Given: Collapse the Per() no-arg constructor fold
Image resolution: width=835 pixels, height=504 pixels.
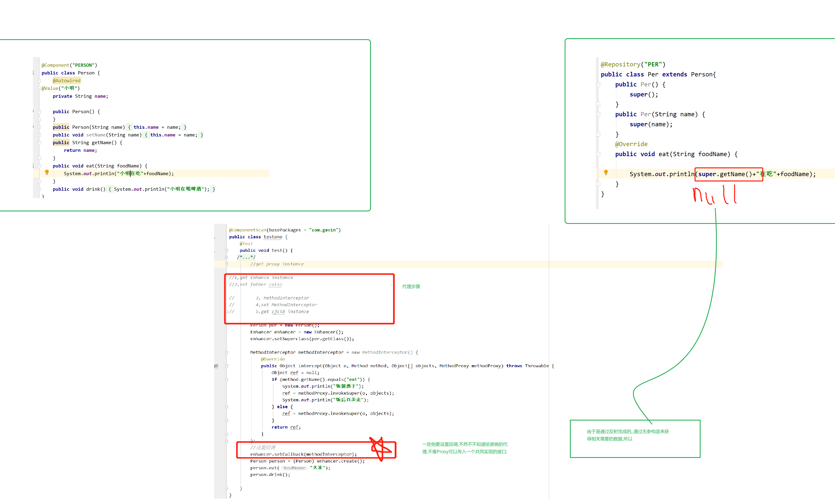Looking at the screenshot, I should coord(598,85).
